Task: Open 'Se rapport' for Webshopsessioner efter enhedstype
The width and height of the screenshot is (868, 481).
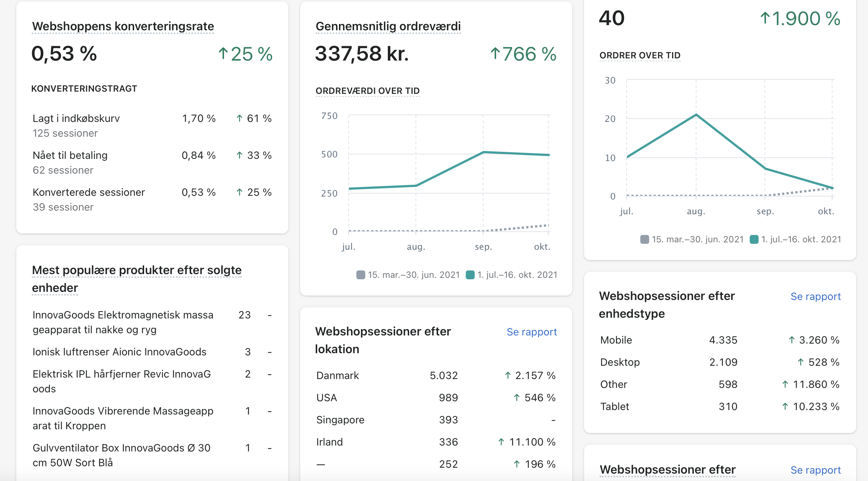Action: coord(815,296)
